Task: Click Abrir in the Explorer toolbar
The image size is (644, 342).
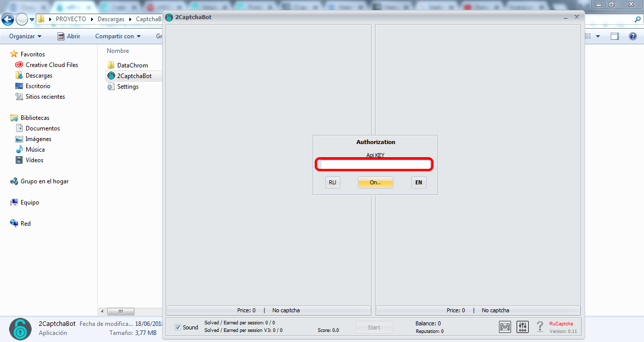Action: pyautogui.click(x=68, y=36)
